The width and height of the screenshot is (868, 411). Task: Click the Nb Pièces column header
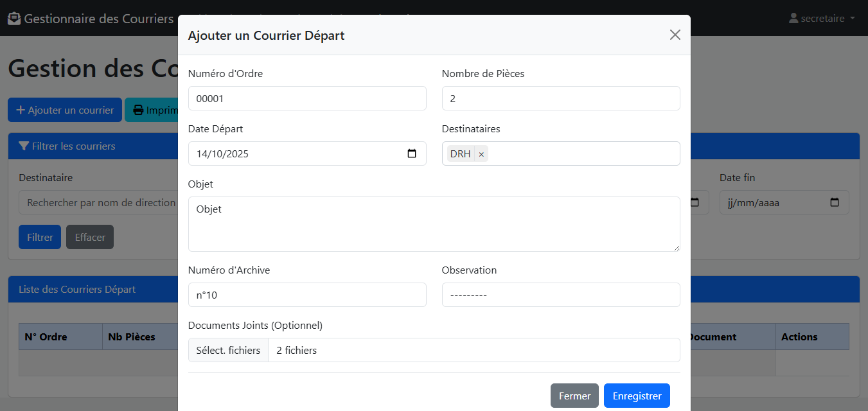(140, 337)
